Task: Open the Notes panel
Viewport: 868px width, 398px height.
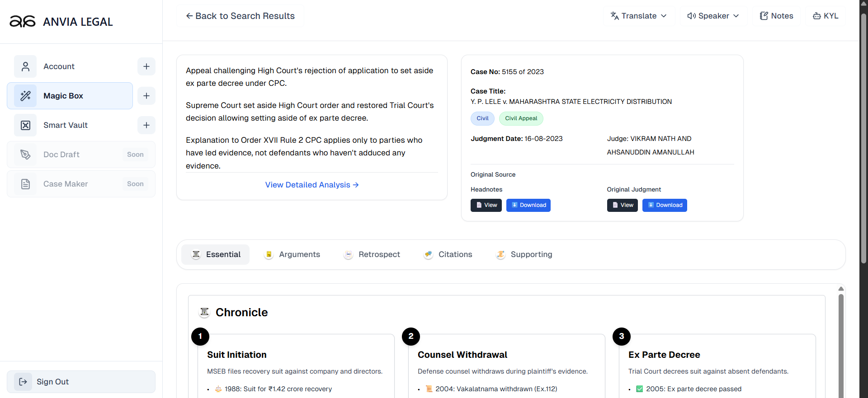Action: tap(776, 16)
